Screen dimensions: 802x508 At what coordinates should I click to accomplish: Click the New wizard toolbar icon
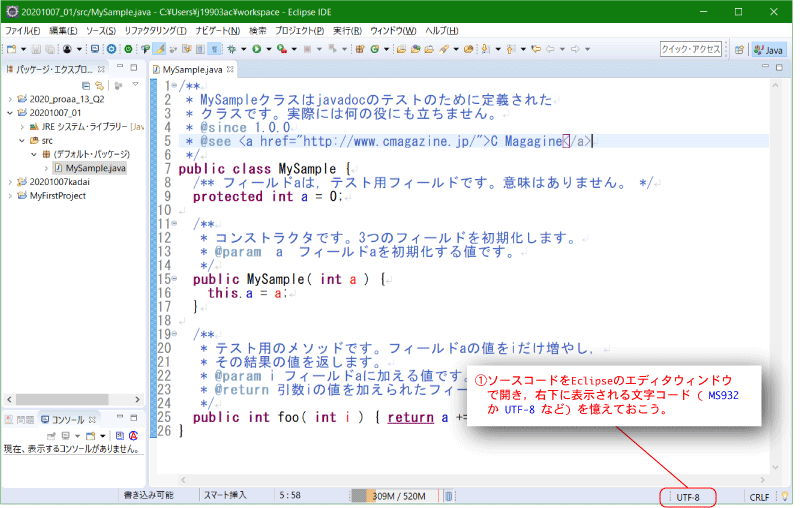click(x=11, y=49)
